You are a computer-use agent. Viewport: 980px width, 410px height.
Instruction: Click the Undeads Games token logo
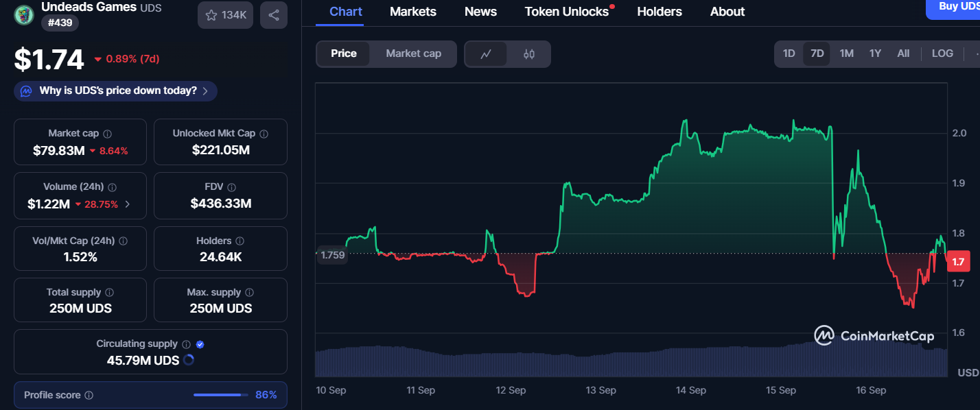24,14
